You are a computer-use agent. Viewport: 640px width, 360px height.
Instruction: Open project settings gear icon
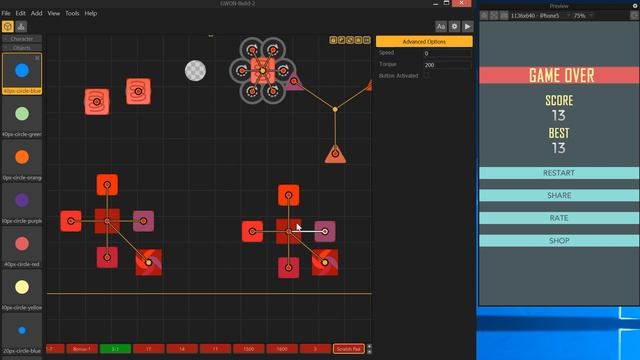click(454, 27)
